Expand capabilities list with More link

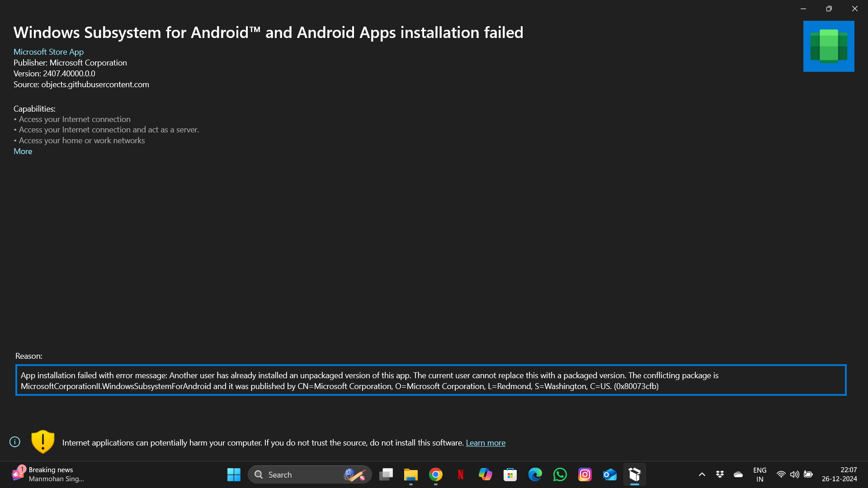tap(23, 151)
